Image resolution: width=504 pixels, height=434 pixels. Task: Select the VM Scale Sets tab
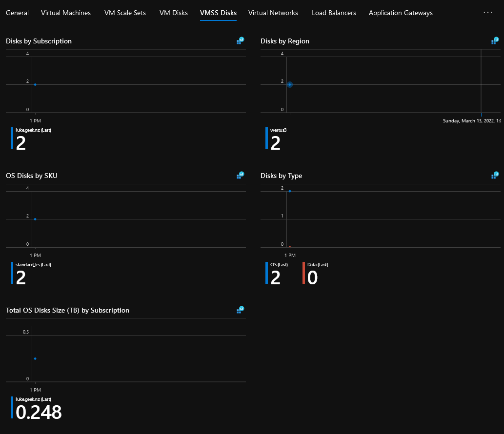click(125, 13)
